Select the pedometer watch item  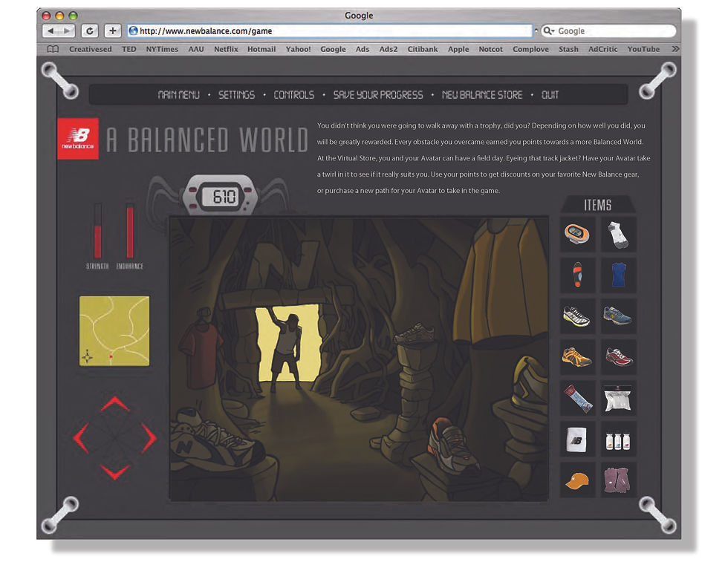click(x=578, y=235)
